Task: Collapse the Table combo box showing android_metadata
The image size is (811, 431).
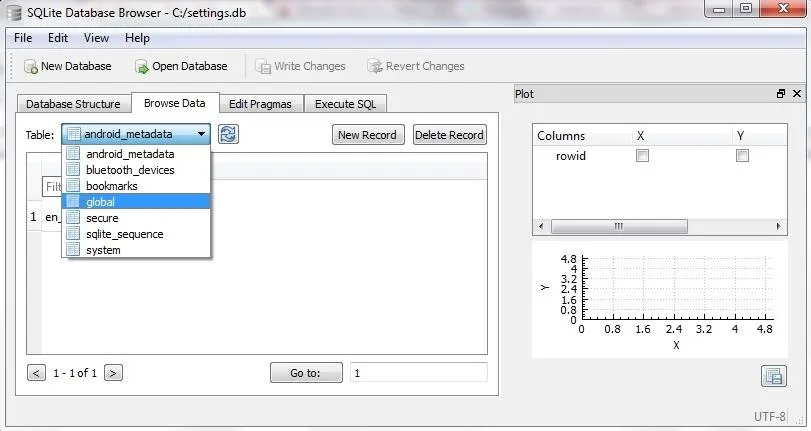Action: coord(136,134)
